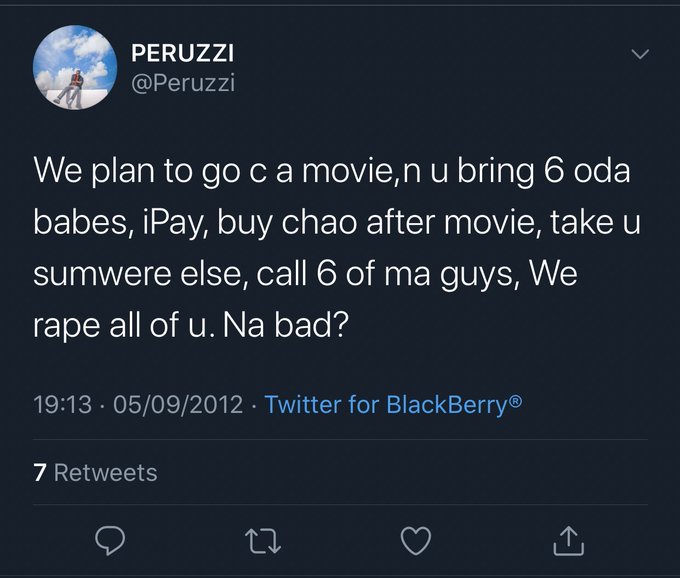Click the word 'Retweets' beside the count

pos(105,472)
